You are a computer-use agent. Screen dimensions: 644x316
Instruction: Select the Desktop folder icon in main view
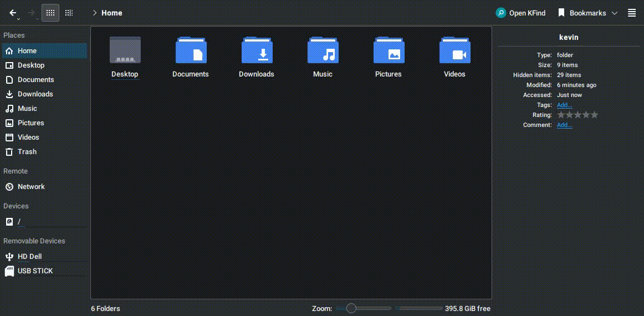(125, 50)
